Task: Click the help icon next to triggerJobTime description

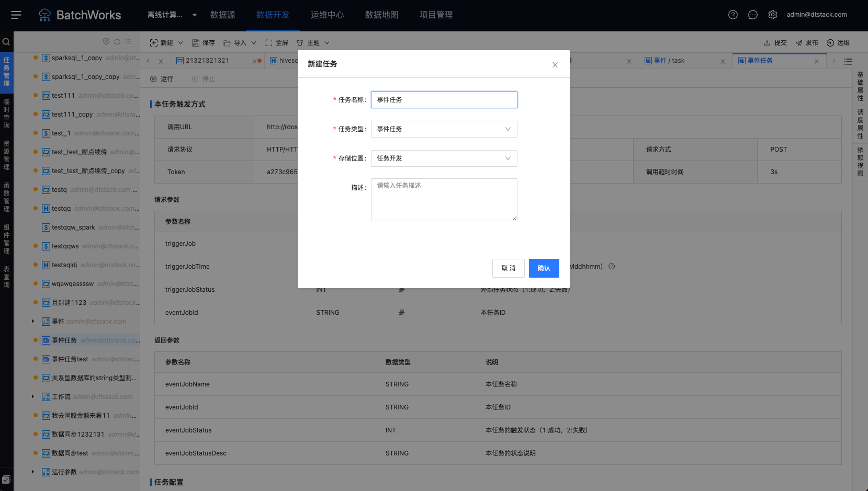Action: point(612,266)
